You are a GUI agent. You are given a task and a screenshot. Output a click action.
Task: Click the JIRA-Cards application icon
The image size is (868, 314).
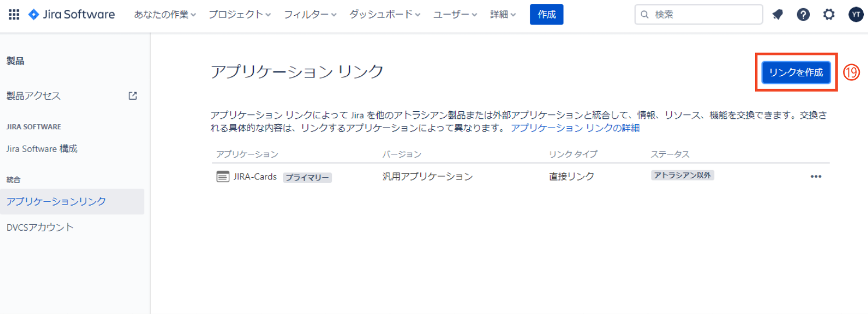222,177
